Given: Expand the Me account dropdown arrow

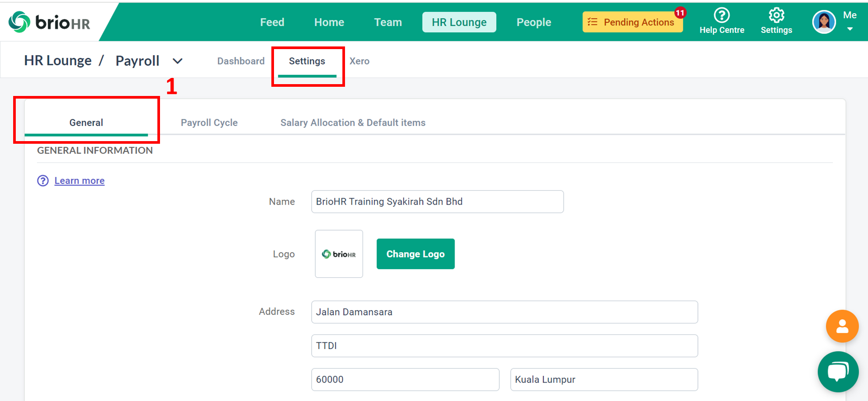Looking at the screenshot, I should point(850,29).
